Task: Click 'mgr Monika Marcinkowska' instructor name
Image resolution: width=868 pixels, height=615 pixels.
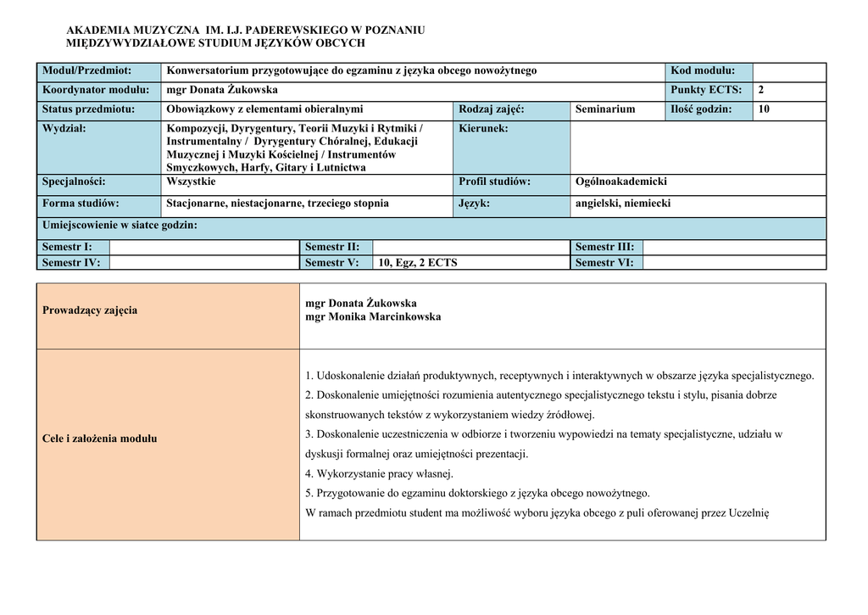Action: [373, 317]
